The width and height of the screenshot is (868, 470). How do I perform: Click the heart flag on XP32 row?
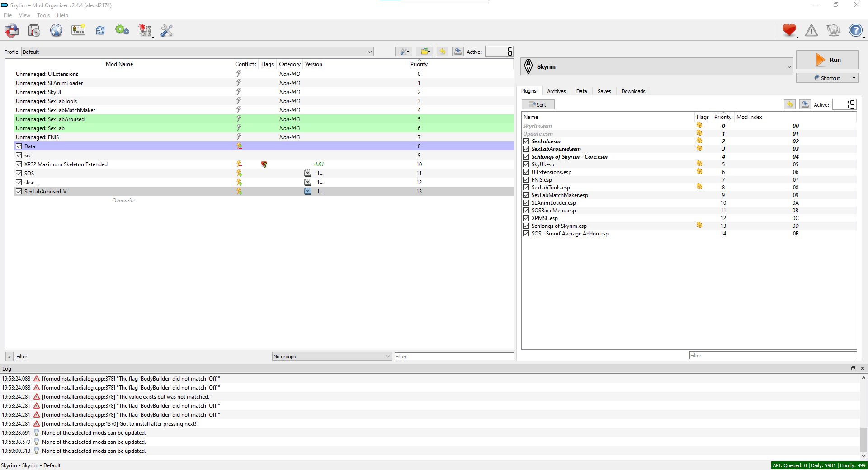pos(264,164)
